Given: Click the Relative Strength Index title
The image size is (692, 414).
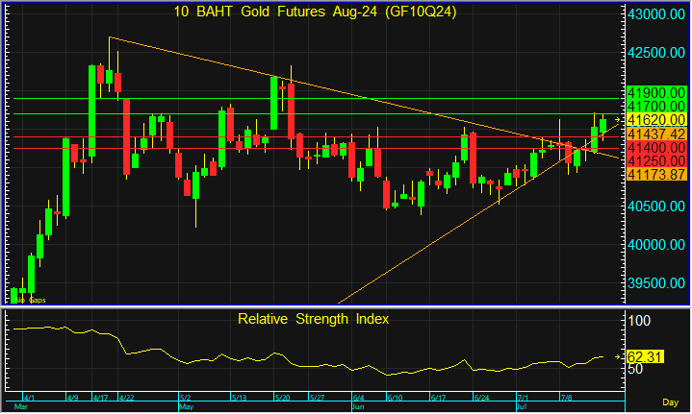Looking at the screenshot, I should [x=313, y=320].
